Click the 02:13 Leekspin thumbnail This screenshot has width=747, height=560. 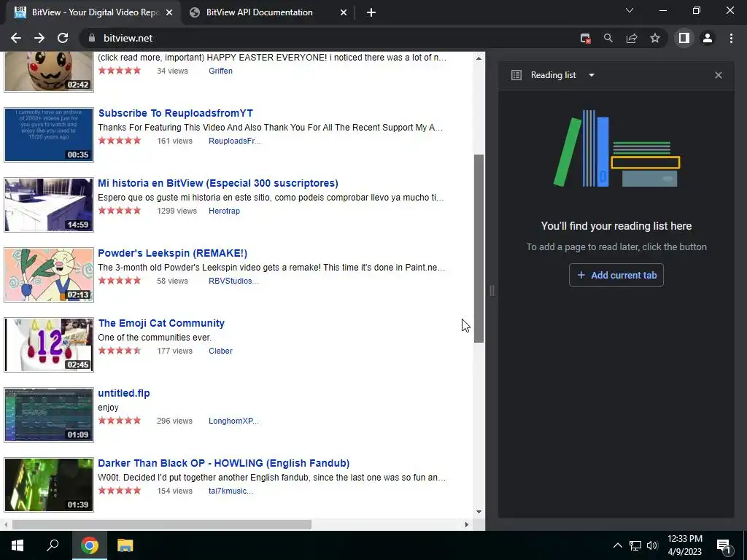(x=49, y=275)
